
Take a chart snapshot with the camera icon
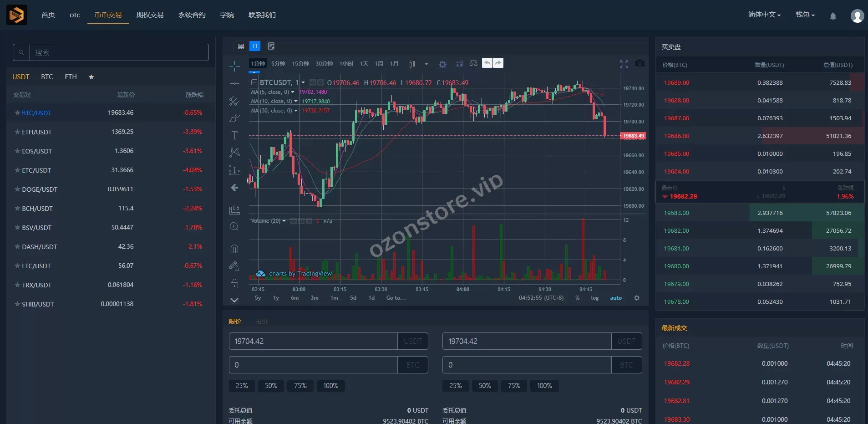coord(640,63)
